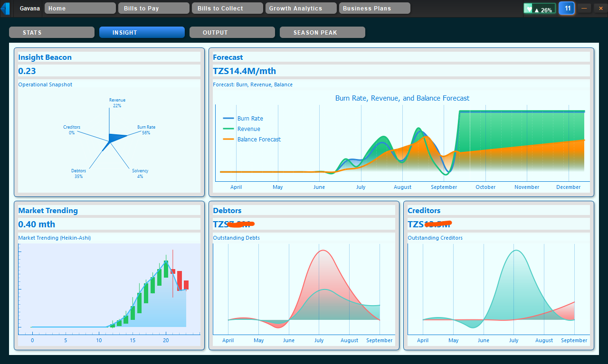Open Bills to Pay section
Viewport: 608px width, 364px height.
[x=154, y=8]
